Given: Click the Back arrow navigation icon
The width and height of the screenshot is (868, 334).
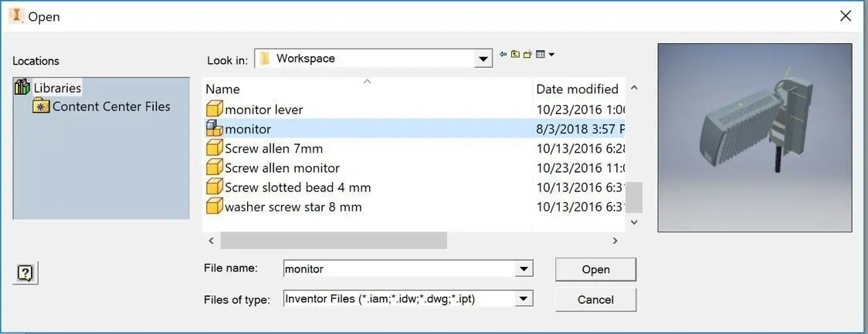Looking at the screenshot, I should (503, 54).
